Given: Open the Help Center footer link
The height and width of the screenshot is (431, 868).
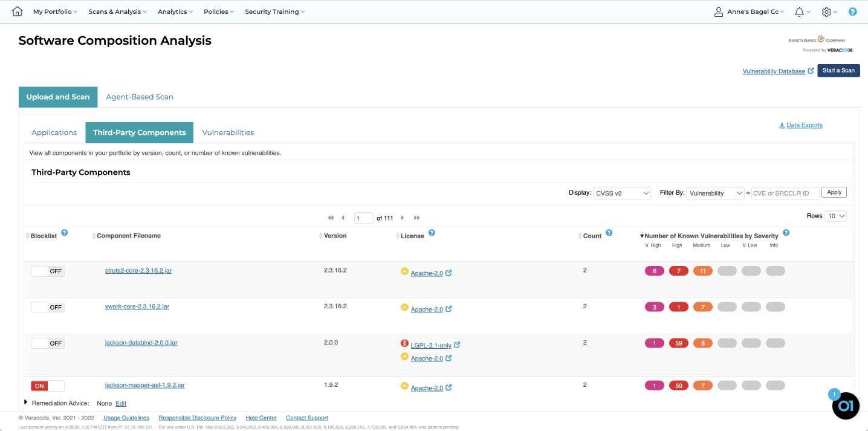Looking at the screenshot, I should 261,418.
